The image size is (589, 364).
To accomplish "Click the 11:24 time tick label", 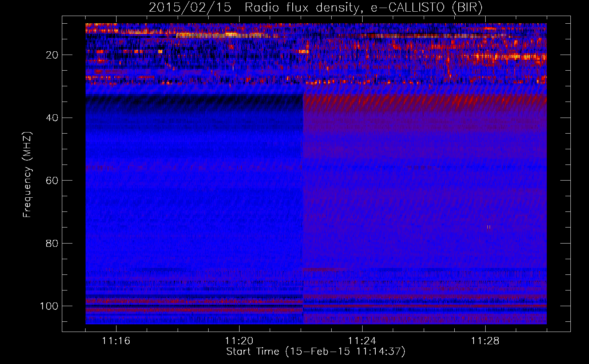I will coord(362,341).
